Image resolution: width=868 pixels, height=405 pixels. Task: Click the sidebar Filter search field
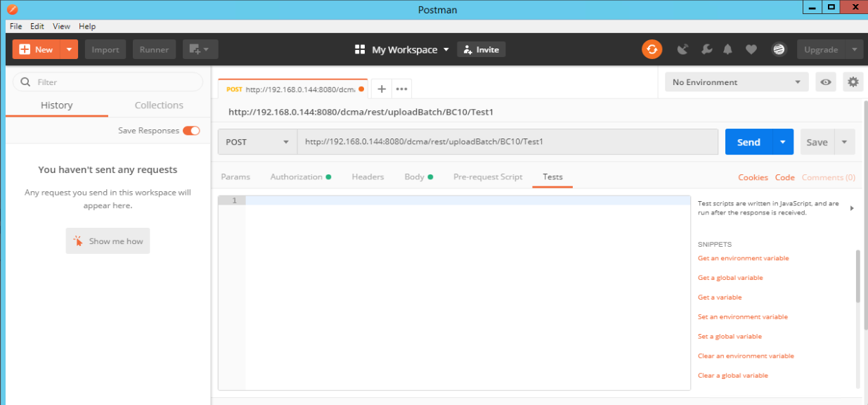coord(108,82)
